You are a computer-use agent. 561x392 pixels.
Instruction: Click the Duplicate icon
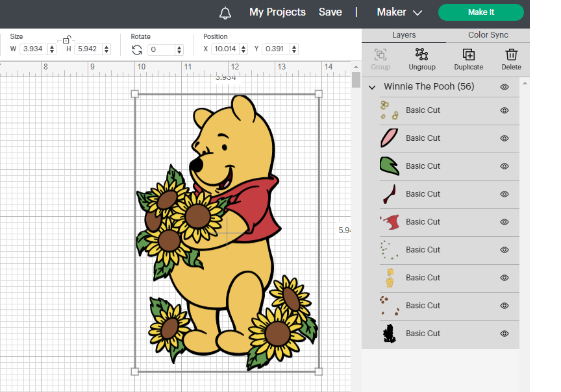pos(469,55)
